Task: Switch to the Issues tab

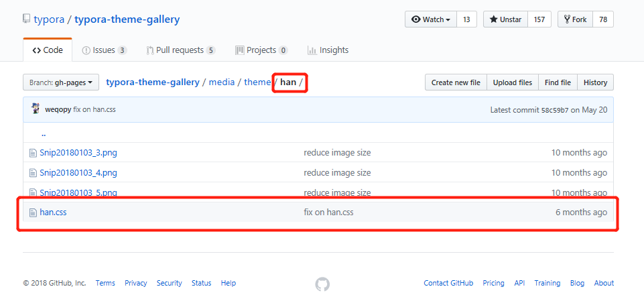Action: [x=104, y=50]
